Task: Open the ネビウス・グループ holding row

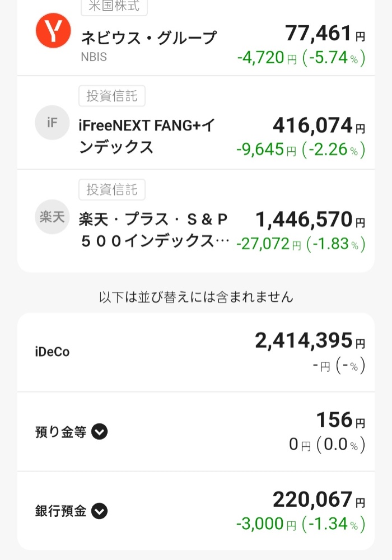Action: 196,38
